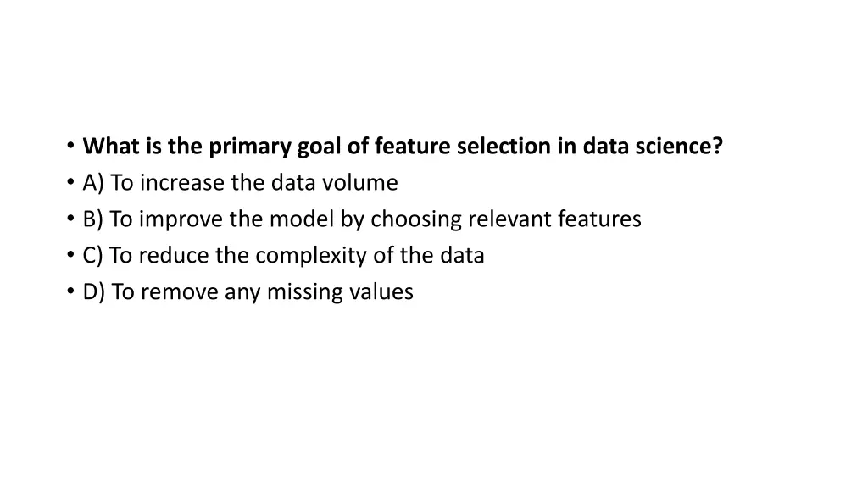Viewport: 868px width, 488px height.
Task: Pick answer C about reducing data complexity
Action: (x=284, y=256)
